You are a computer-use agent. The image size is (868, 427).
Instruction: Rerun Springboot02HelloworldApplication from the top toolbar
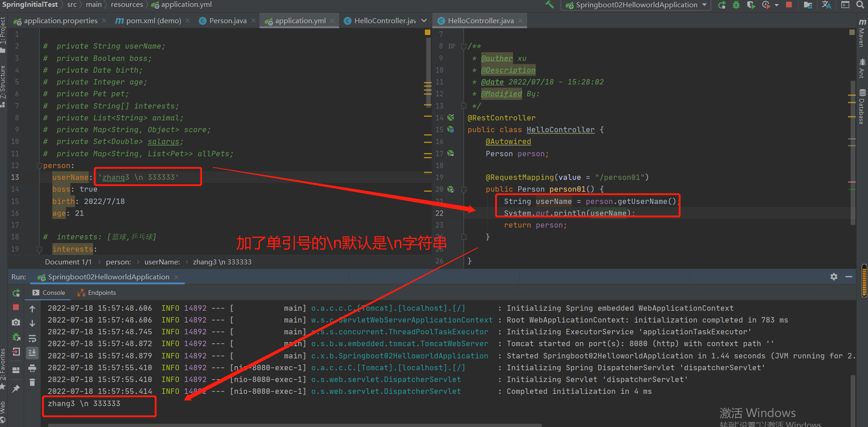722,5
